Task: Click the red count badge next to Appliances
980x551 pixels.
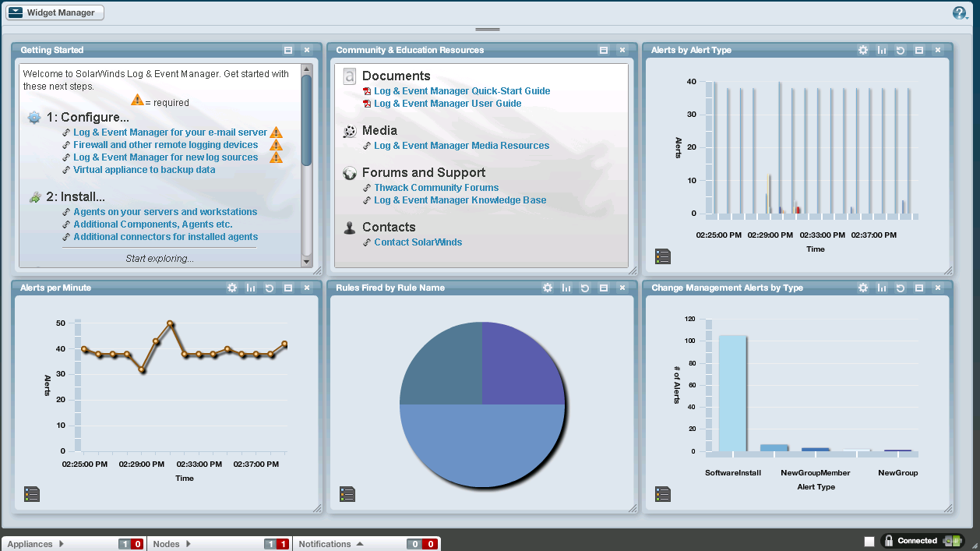Action: [137, 544]
